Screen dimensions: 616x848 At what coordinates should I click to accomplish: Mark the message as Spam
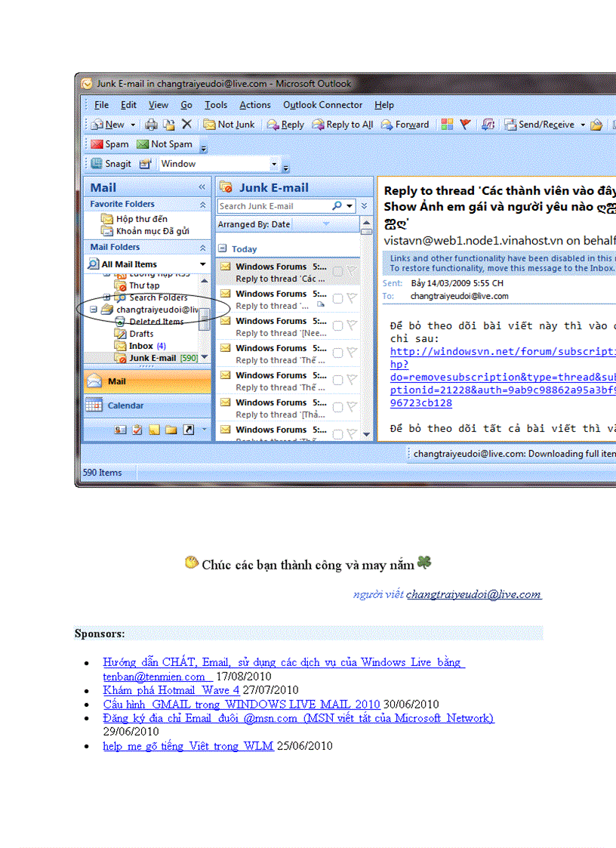pyautogui.click(x=109, y=144)
